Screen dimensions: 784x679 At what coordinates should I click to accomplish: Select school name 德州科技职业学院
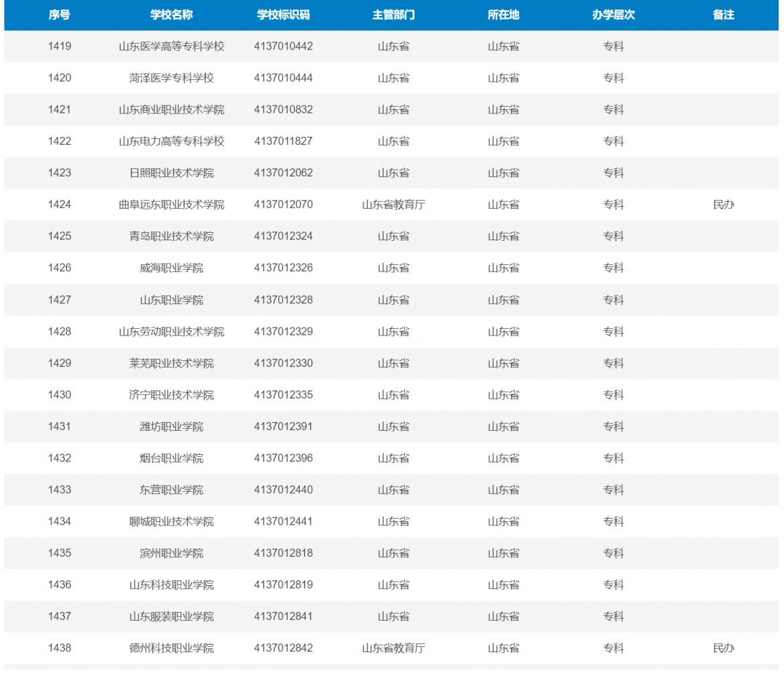[172, 648]
